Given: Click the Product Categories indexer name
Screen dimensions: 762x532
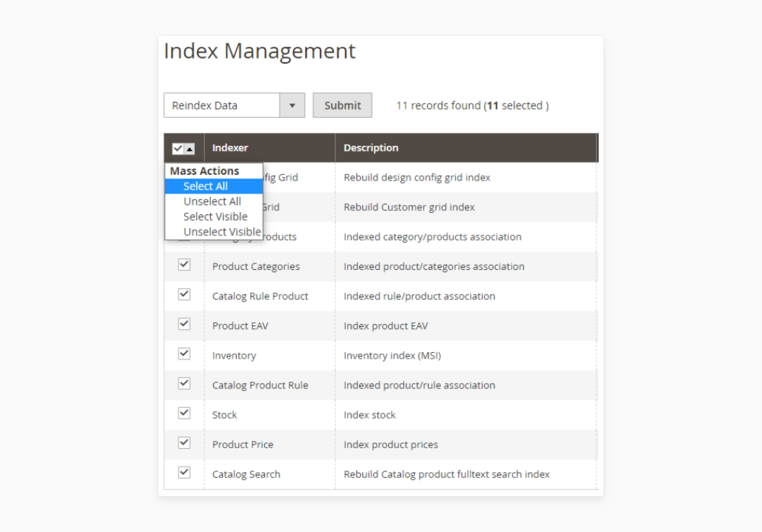Looking at the screenshot, I should pyautogui.click(x=256, y=266).
